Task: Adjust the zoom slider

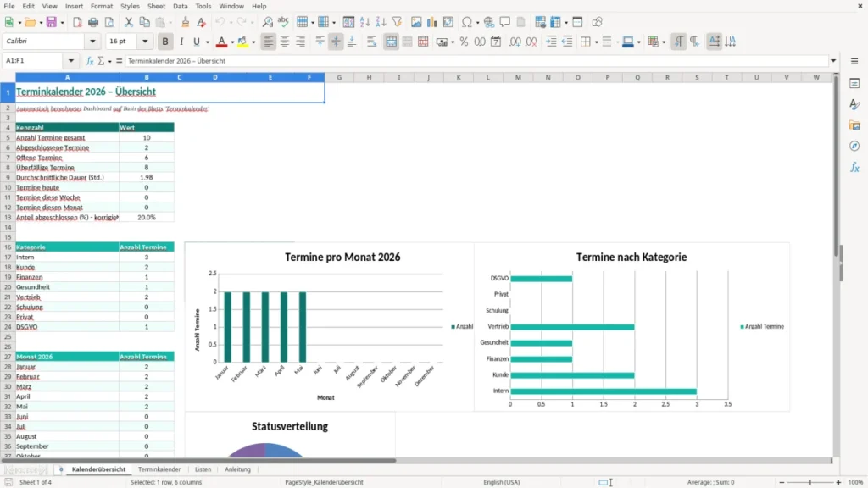Action: coord(810,482)
